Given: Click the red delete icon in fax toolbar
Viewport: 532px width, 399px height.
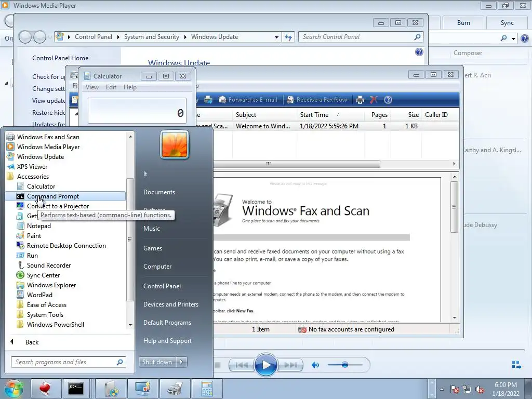Looking at the screenshot, I should [374, 100].
